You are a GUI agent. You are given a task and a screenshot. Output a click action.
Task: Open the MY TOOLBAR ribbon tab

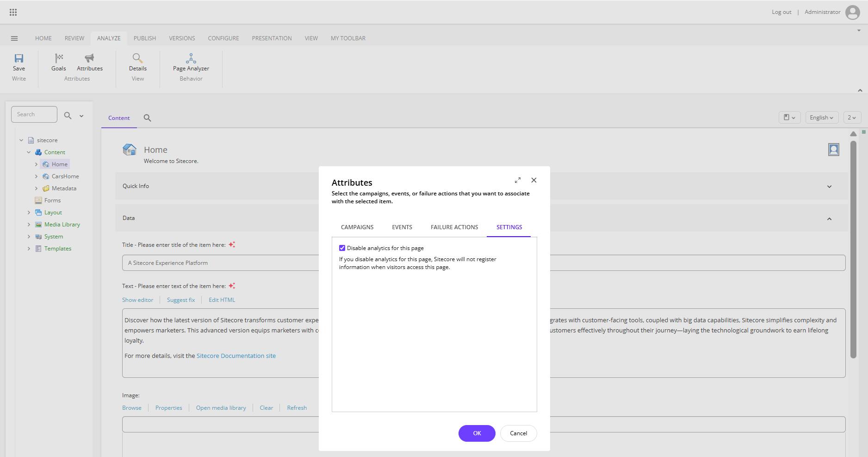point(348,38)
